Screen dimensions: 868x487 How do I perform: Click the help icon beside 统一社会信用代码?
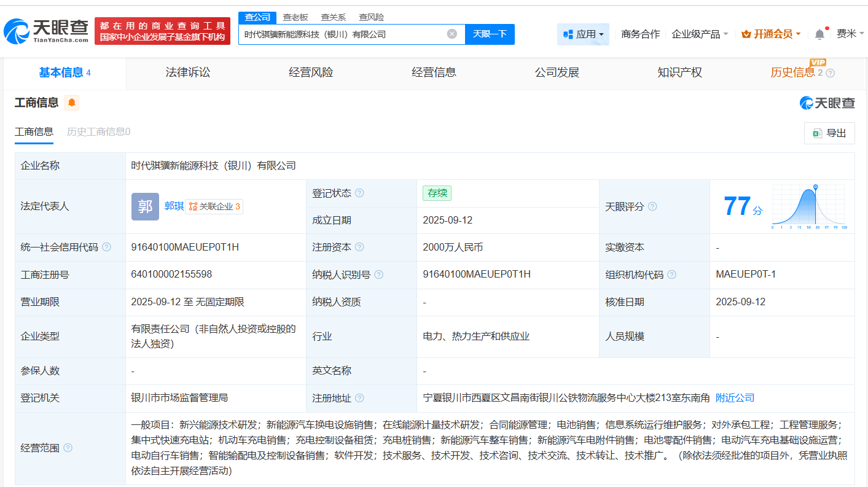107,247
